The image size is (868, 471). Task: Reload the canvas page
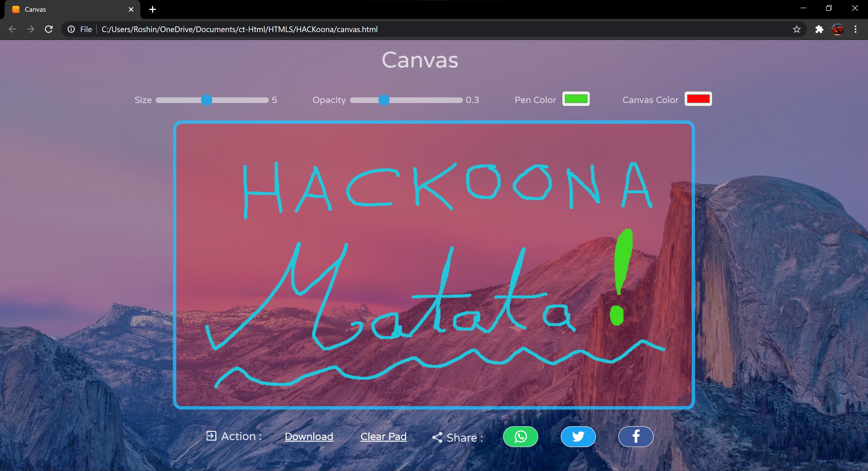49,29
